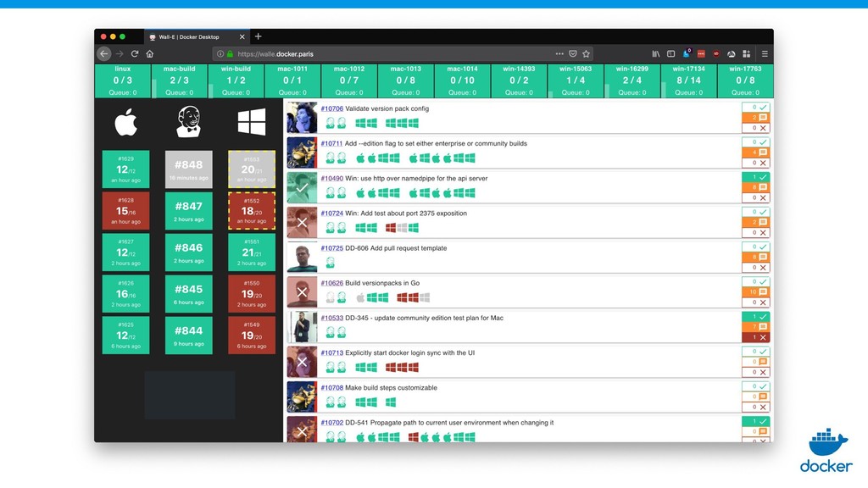The height and width of the screenshot is (488, 868).
Task: Click the large Windows logo column header
Action: click(251, 122)
